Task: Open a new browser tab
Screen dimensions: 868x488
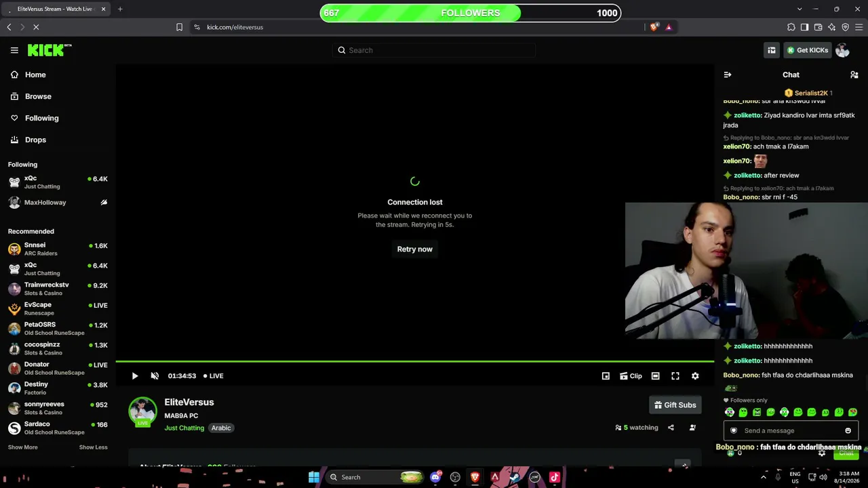Action: [120, 9]
